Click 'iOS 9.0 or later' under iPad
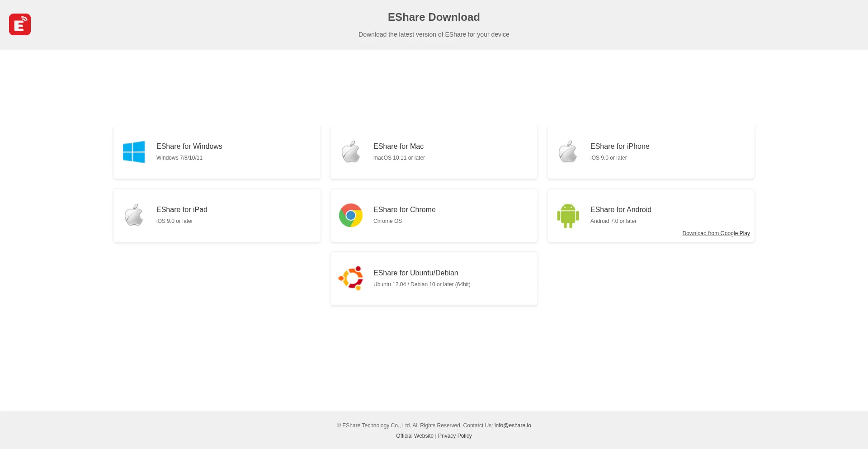868x449 pixels. pyautogui.click(x=175, y=221)
